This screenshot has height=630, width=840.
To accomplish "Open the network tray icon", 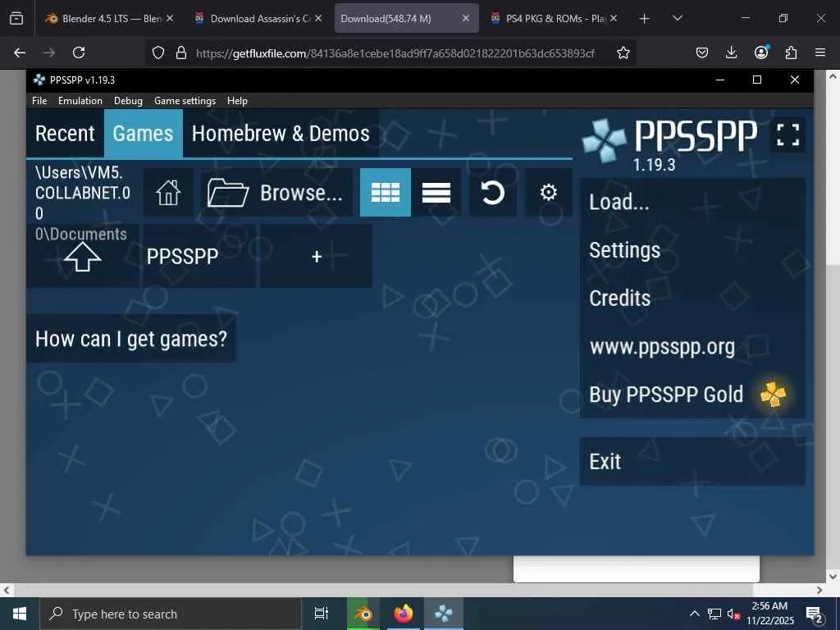I will (x=714, y=614).
